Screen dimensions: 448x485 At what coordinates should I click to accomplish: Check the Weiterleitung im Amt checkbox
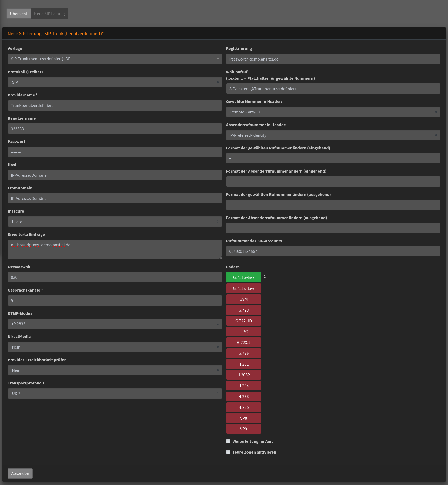[x=228, y=441]
